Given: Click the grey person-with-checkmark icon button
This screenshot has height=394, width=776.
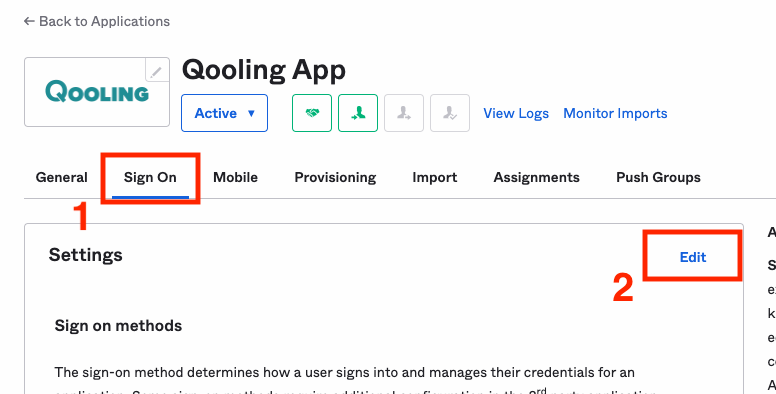Looking at the screenshot, I should coord(450,113).
